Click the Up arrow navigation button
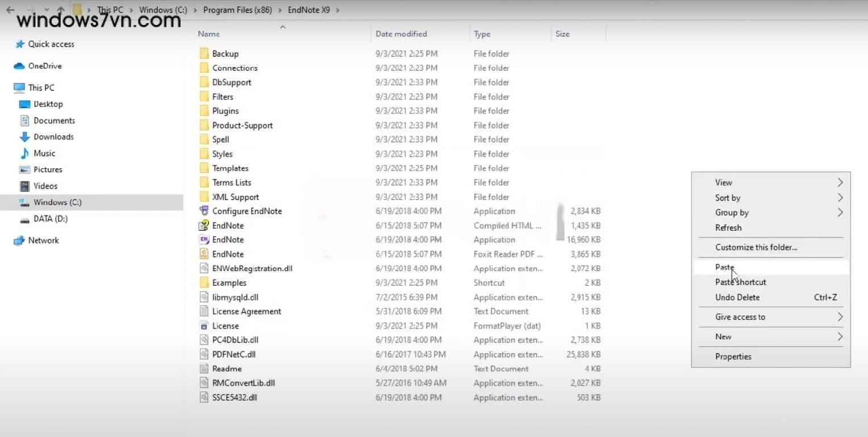The image size is (868, 437). coord(61,10)
